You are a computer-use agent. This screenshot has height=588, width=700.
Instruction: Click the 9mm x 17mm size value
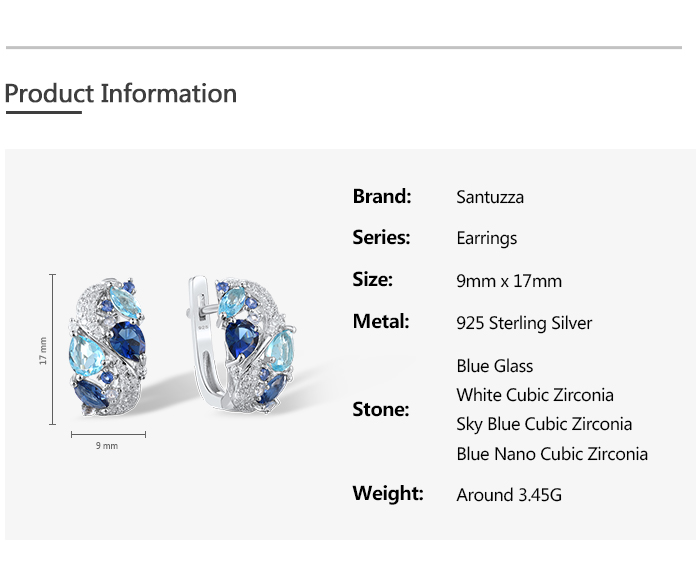pos(509,281)
